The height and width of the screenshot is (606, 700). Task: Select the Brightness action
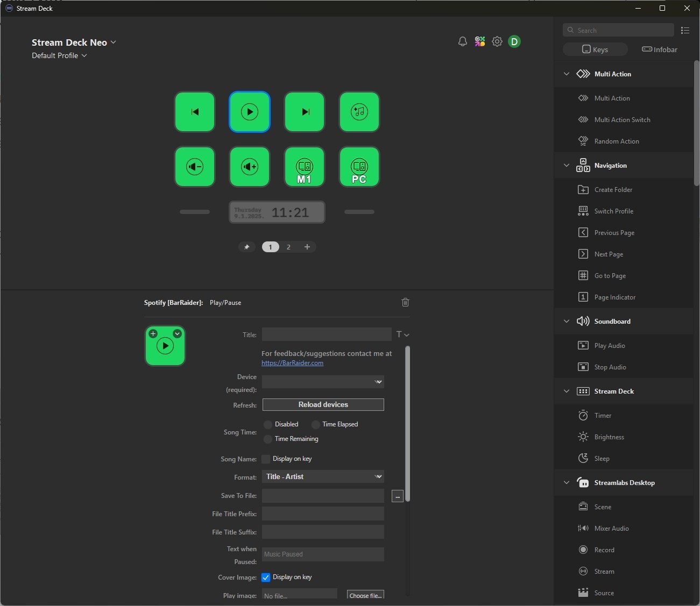pyautogui.click(x=609, y=437)
